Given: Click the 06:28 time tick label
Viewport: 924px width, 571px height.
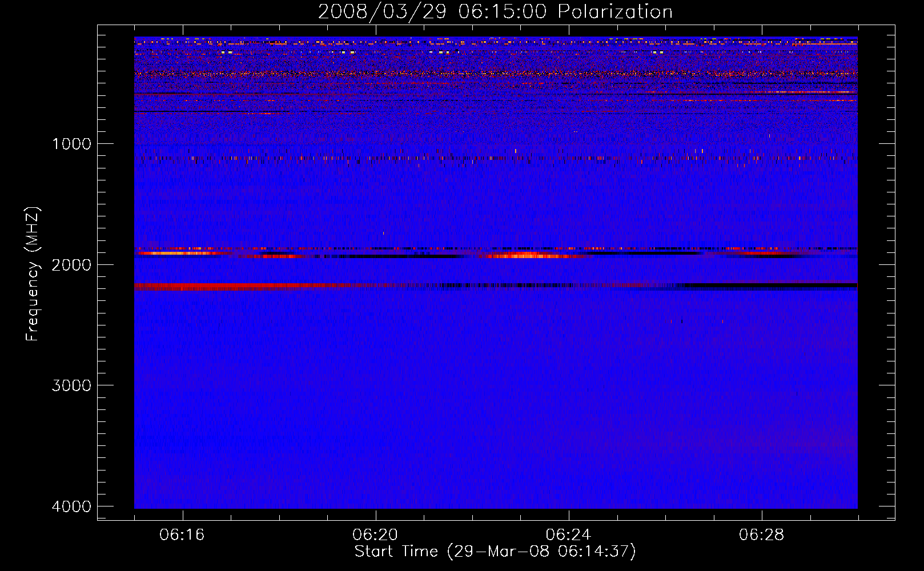Looking at the screenshot, I should tap(761, 535).
